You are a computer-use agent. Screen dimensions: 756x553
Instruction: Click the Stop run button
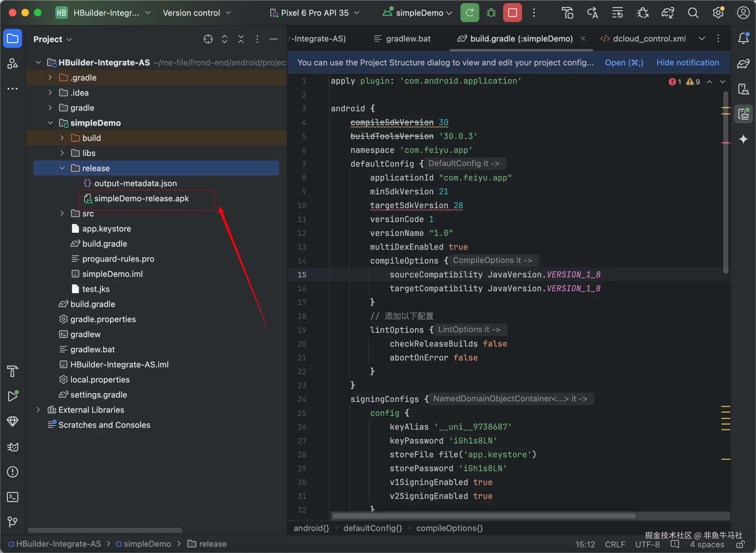512,13
